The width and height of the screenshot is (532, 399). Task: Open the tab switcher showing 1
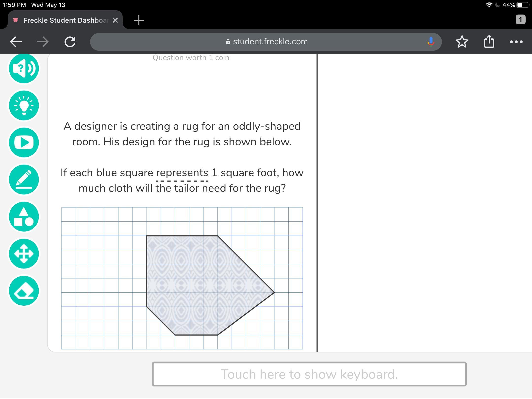pos(520,20)
